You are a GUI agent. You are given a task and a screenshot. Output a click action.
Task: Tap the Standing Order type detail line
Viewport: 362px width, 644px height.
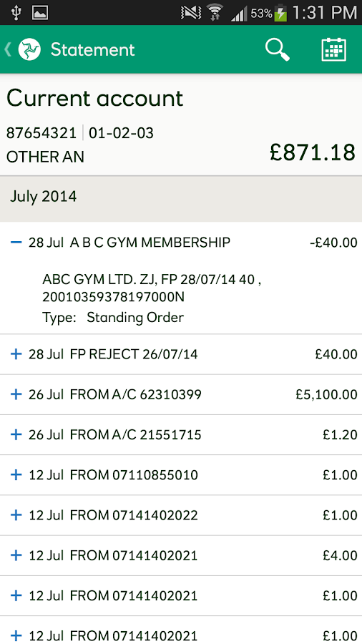[x=113, y=318]
